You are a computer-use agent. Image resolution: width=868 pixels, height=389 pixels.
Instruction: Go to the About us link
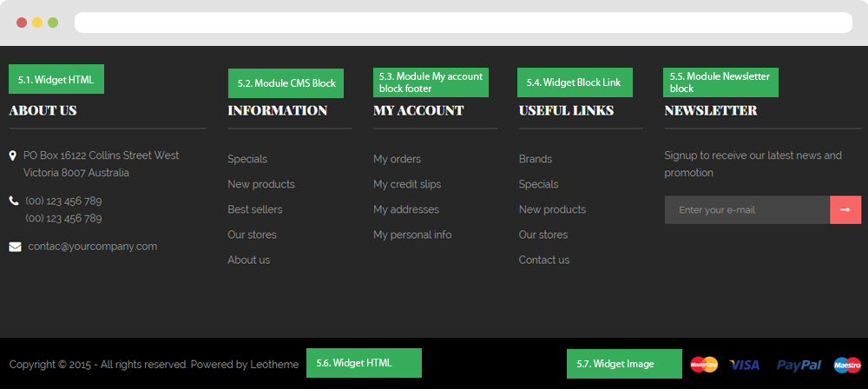tap(249, 260)
